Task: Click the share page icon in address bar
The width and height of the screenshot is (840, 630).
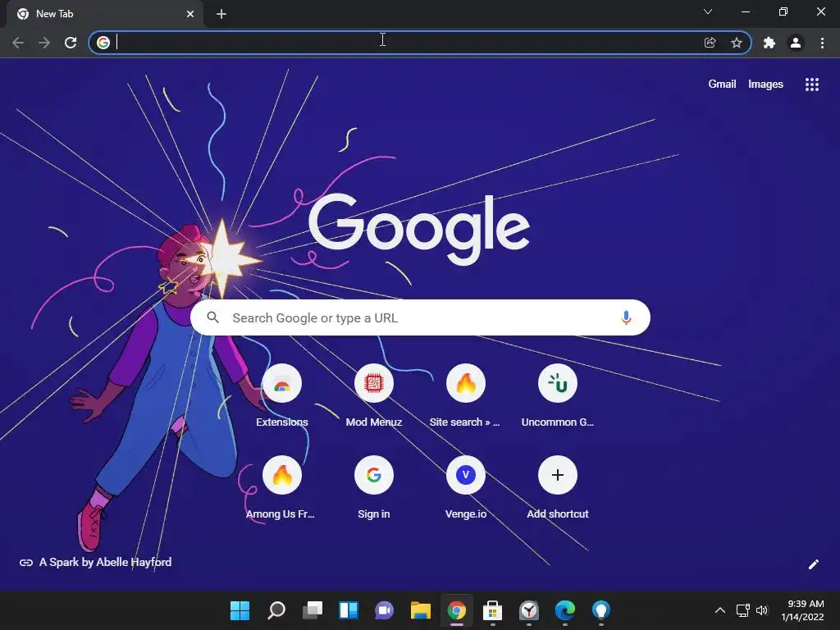Action: (x=710, y=43)
